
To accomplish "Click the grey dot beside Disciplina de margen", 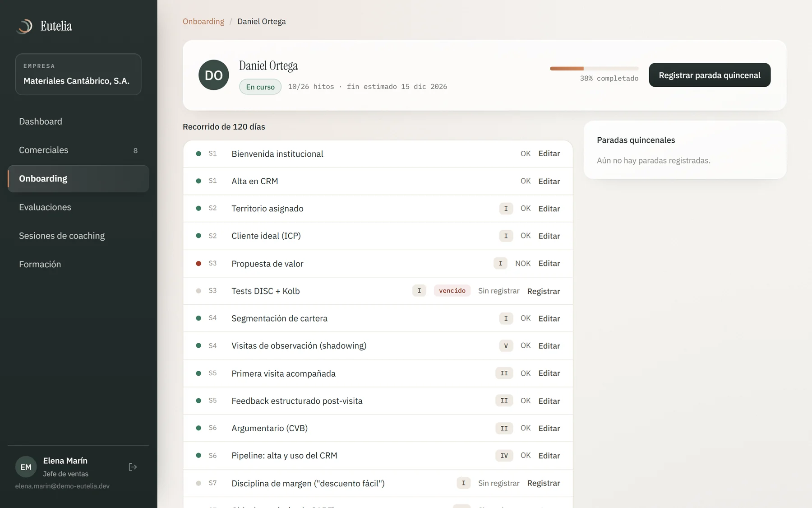I will coord(198,483).
